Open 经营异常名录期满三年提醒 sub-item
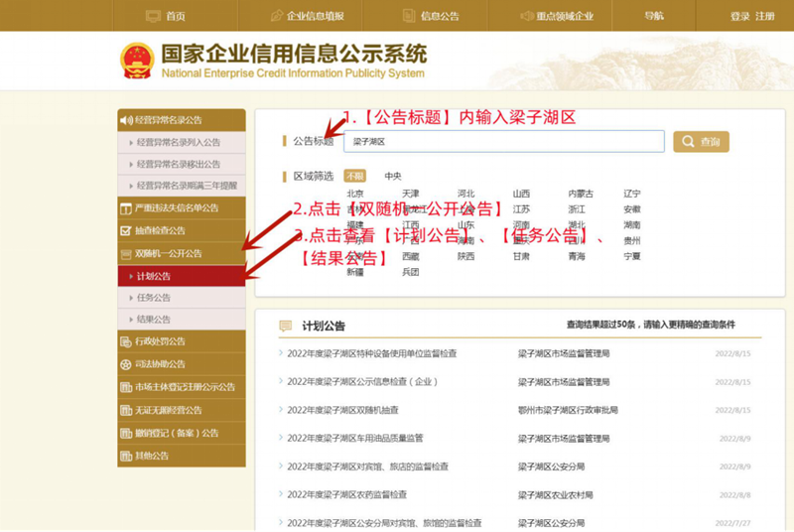This screenshot has height=532, width=794. [x=182, y=186]
